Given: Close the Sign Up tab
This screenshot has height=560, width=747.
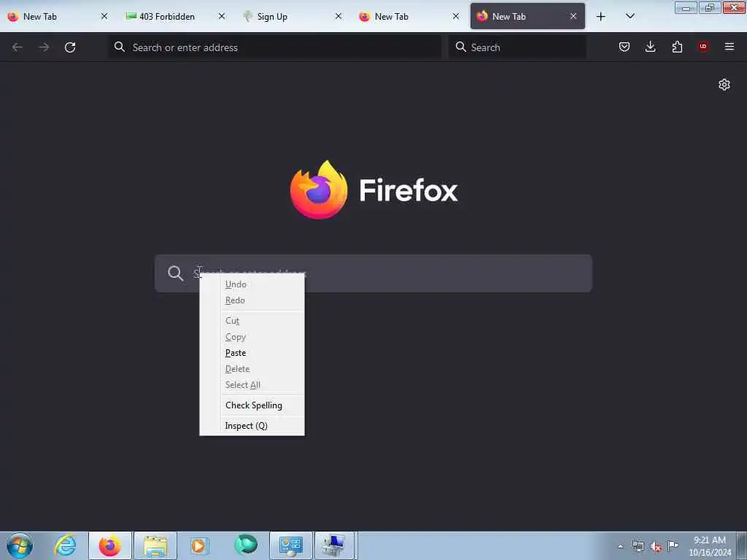Looking at the screenshot, I should (x=338, y=16).
